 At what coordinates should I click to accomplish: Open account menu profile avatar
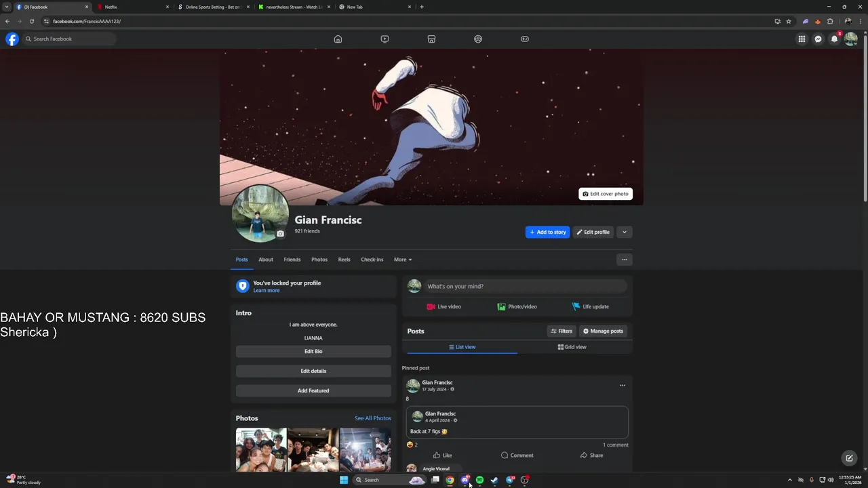coord(850,39)
